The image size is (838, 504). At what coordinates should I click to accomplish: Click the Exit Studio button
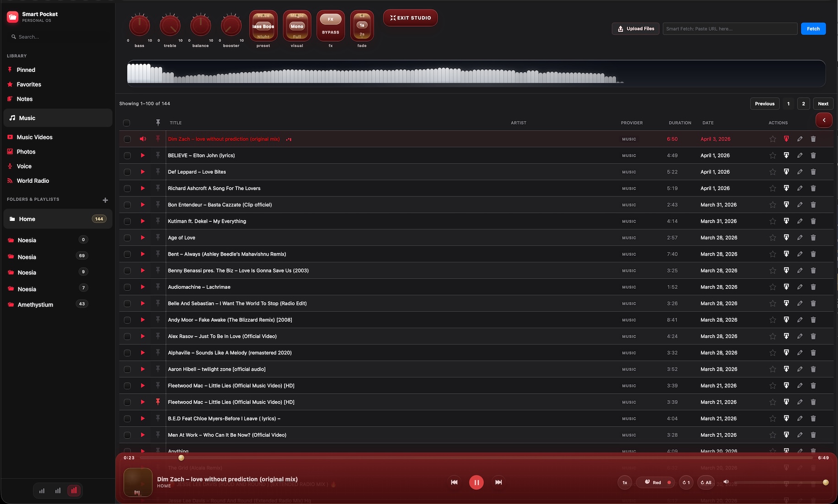410,18
